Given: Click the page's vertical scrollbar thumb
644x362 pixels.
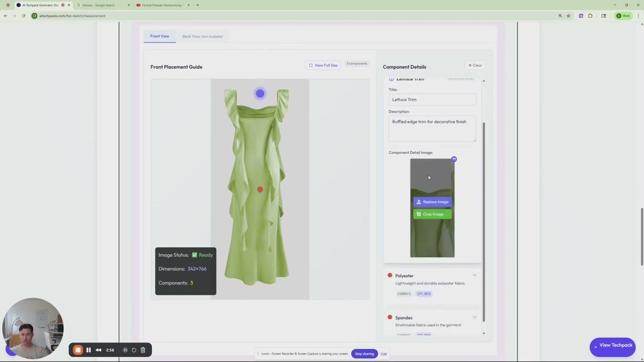Looking at the screenshot, I should tap(641, 236).
